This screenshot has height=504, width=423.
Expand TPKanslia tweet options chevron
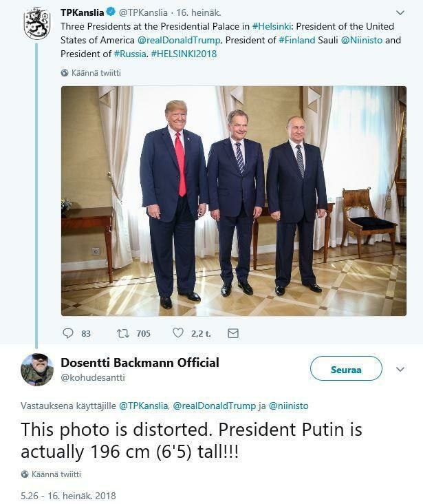point(401,13)
